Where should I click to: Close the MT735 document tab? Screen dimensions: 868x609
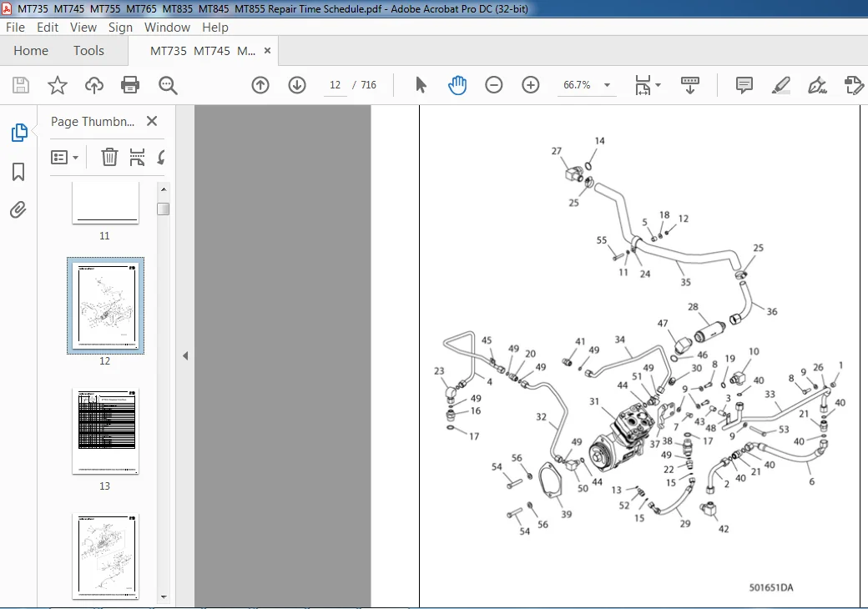point(267,51)
